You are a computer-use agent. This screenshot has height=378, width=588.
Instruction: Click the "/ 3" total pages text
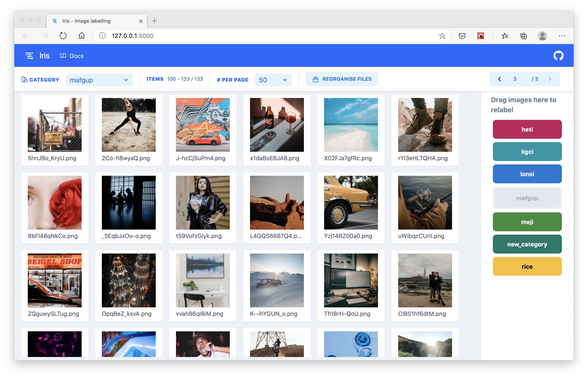(535, 79)
